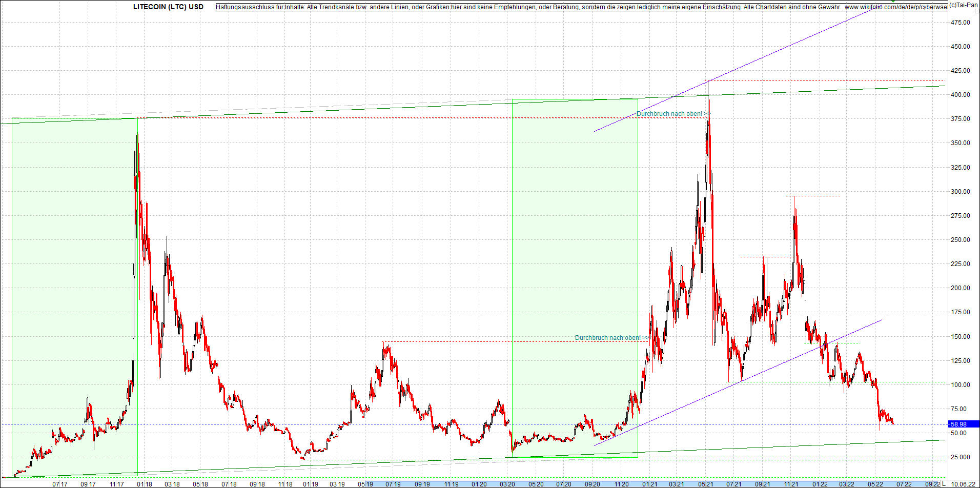Click the LITECOIN (LTC) USD chart title

coord(168,7)
